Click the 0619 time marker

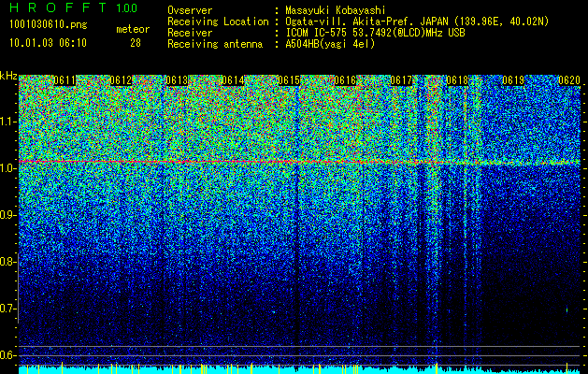click(513, 80)
